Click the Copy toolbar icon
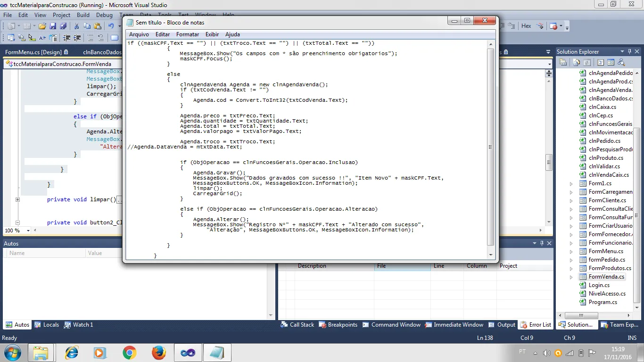The height and width of the screenshot is (362, 644). [87, 26]
